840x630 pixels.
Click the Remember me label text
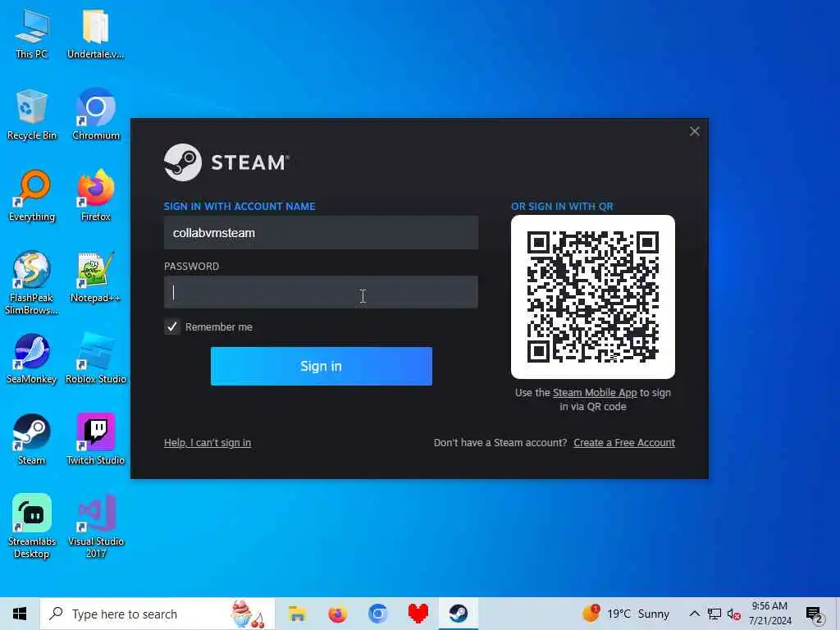[218, 326]
